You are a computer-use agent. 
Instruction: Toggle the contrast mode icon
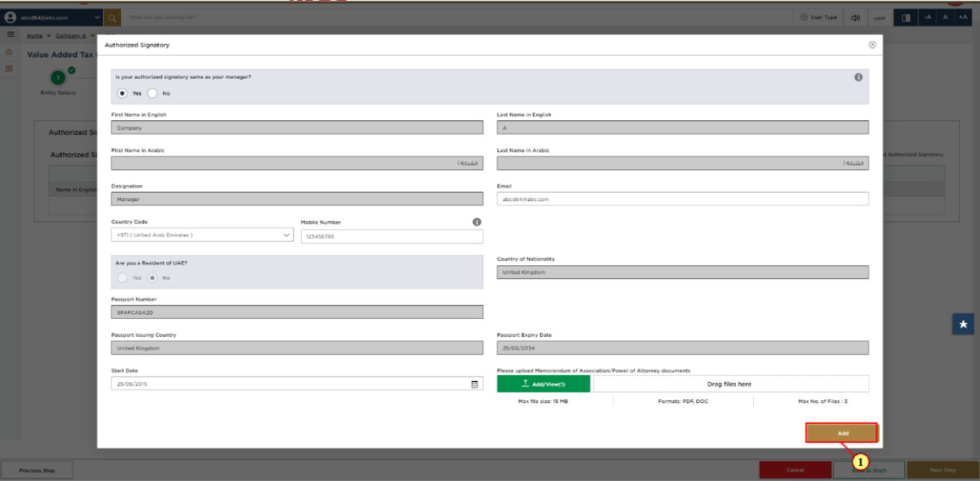pyautogui.click(x=906, y=17)
